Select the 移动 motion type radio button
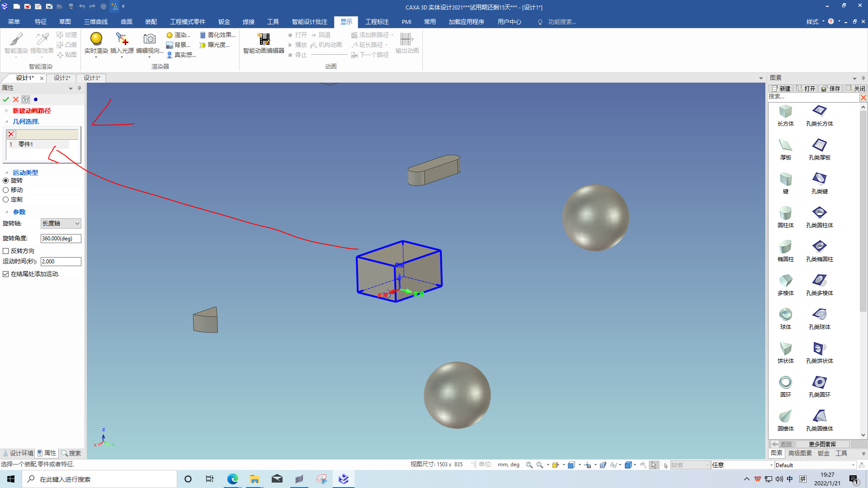Viewport: 868px width, 488px height. click(6, 190)
